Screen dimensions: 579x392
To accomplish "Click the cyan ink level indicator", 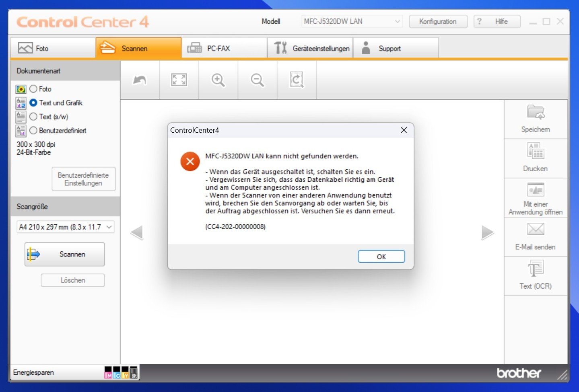I will click(117, 372).
